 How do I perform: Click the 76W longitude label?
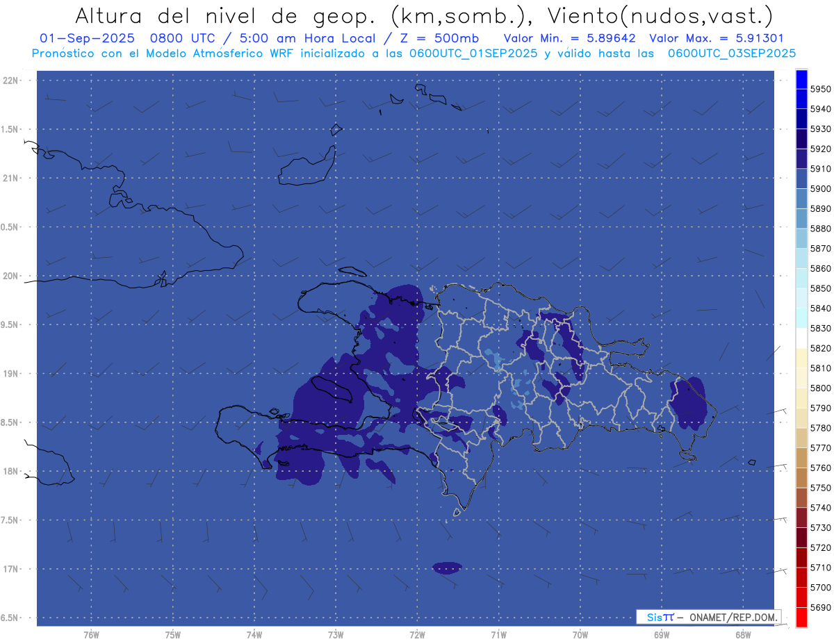tap(91, 634)
